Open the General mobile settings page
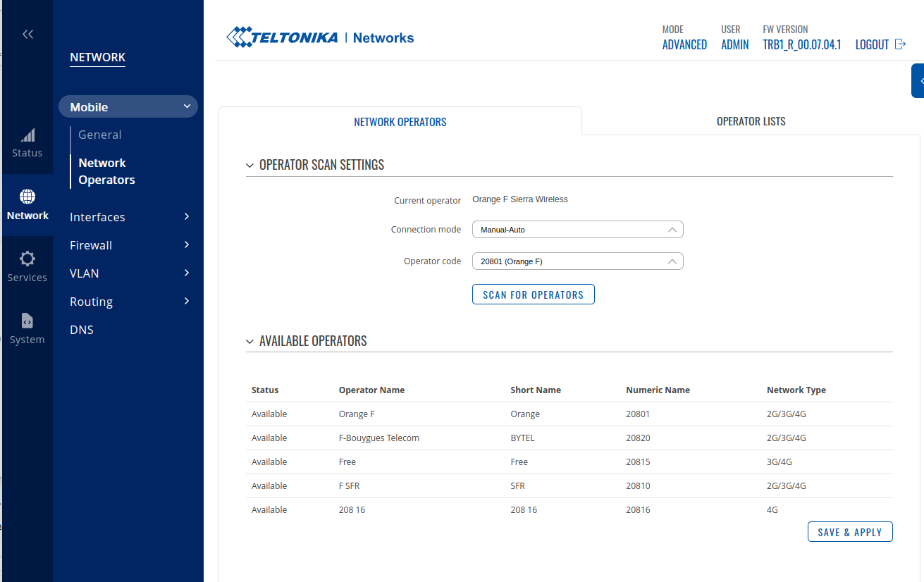The width and height of the screenshot is (924, 582). [100, 135]
